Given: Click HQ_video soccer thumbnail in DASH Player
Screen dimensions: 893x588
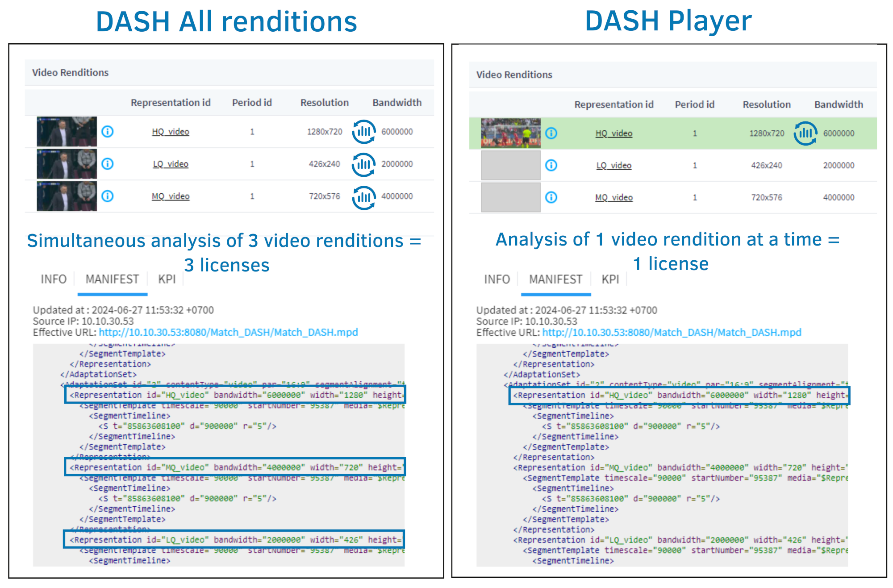Looking at the screenshot, I should pyautogui.click(x=511, y=133).
